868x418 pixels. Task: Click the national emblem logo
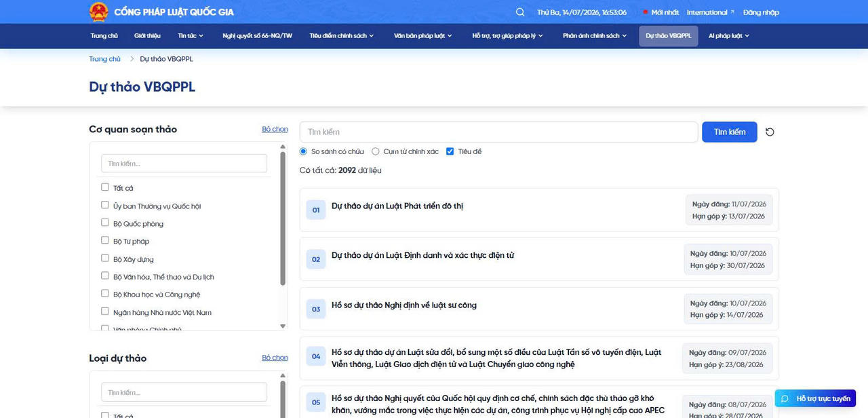click(98, 12)
